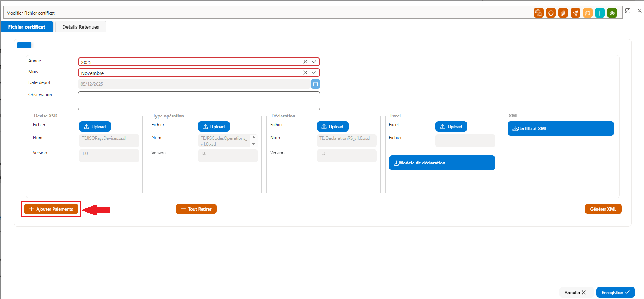Click the Ajouter Paiements button
This screenshot has height=299, width=644.
point(51,209)
